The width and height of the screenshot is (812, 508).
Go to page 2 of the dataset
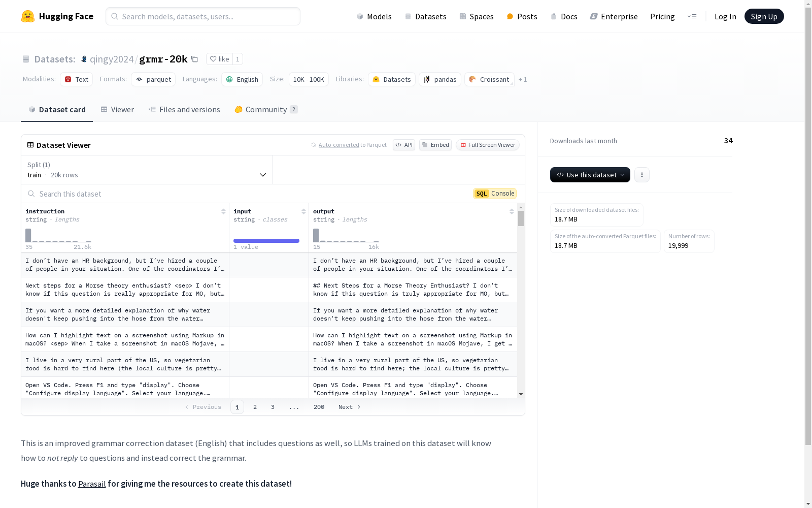click(255, 407)
